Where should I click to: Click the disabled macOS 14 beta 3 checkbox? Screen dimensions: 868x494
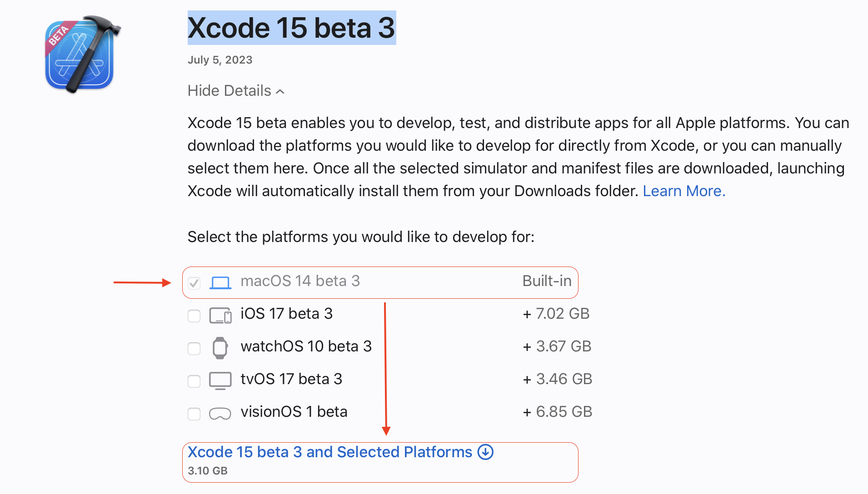[x=194, y=283]
